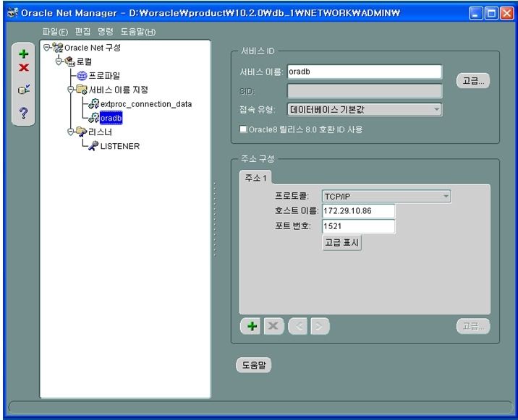This screenshot has width=518, height=420.
Task: Close the Oracle Net Manager window
Action: 506,13
